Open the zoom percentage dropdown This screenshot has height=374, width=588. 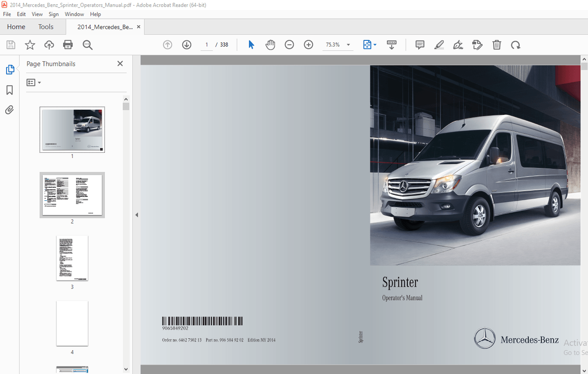tap(348, 45)
